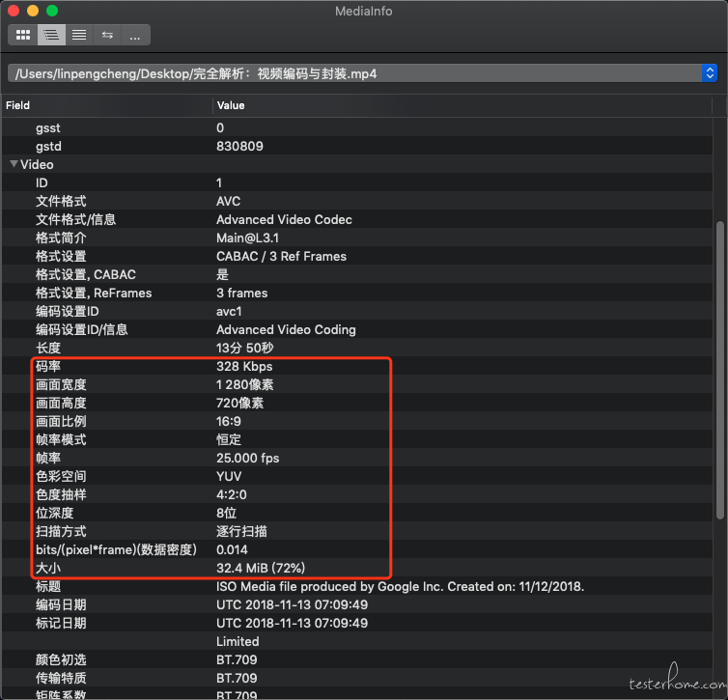Select the gsst row
728x700 pixels.
point(357,127)
